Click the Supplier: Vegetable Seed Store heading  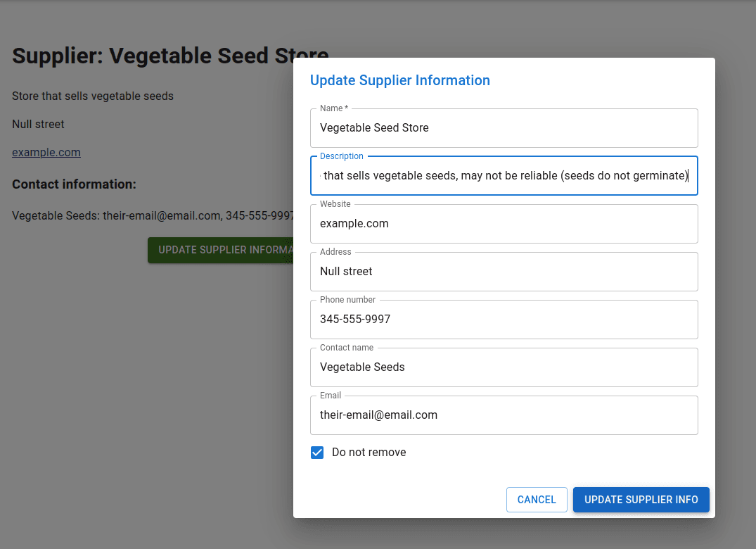(x=170, y=56)
